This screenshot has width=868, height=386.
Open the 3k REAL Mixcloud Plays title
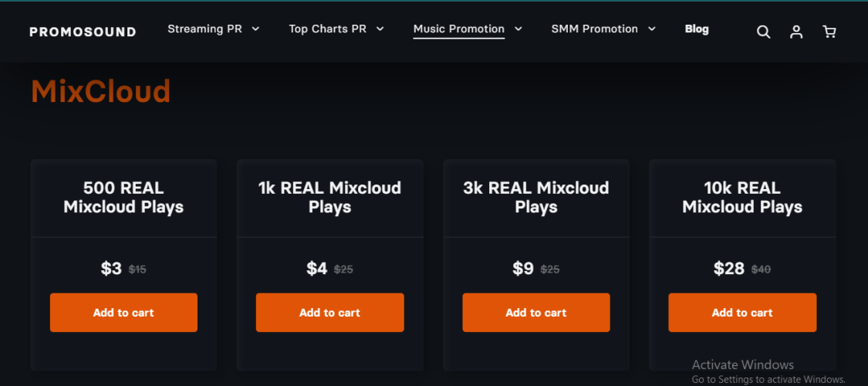pyautogui.click(x=536, y=198)
